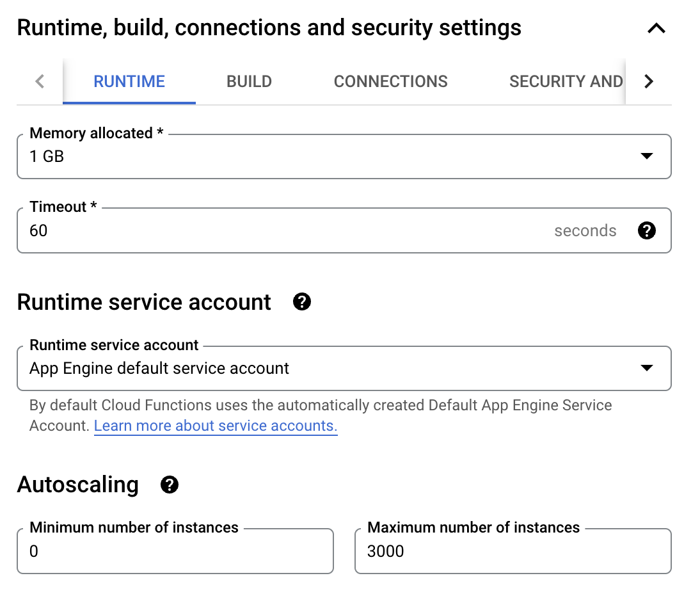Open Learn more about service accounts link
700x594 pixels.
pyautogui.click(x=216, y=426)
